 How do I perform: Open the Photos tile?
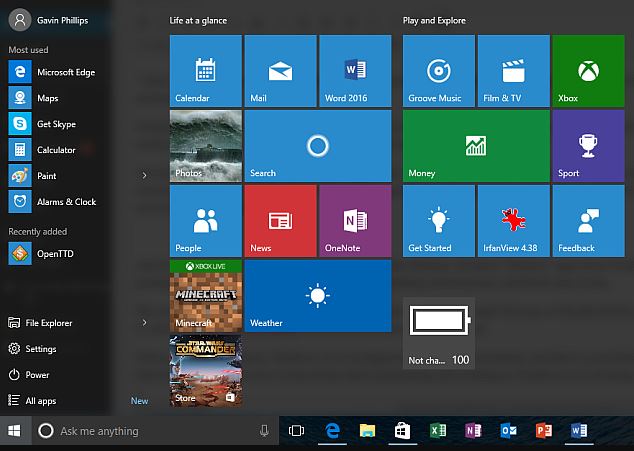pos(205,146)
